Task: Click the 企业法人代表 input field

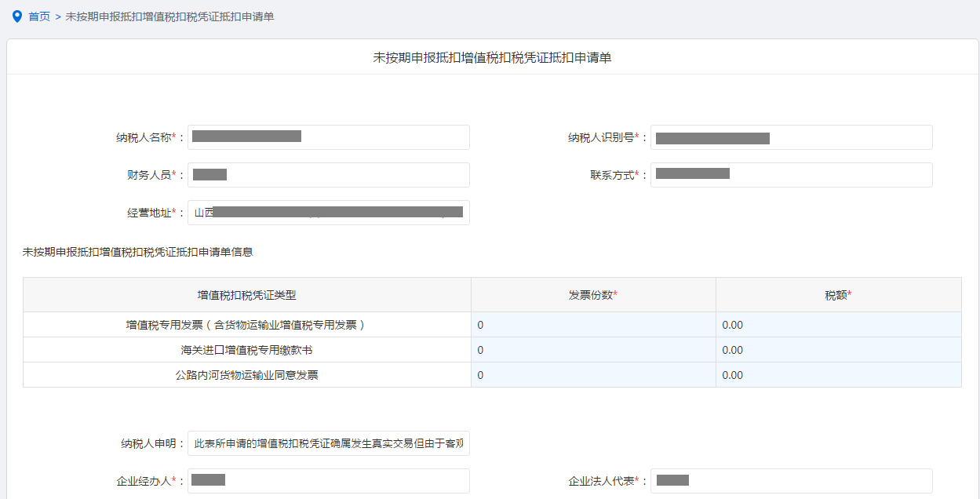Action: pos(791,481)
